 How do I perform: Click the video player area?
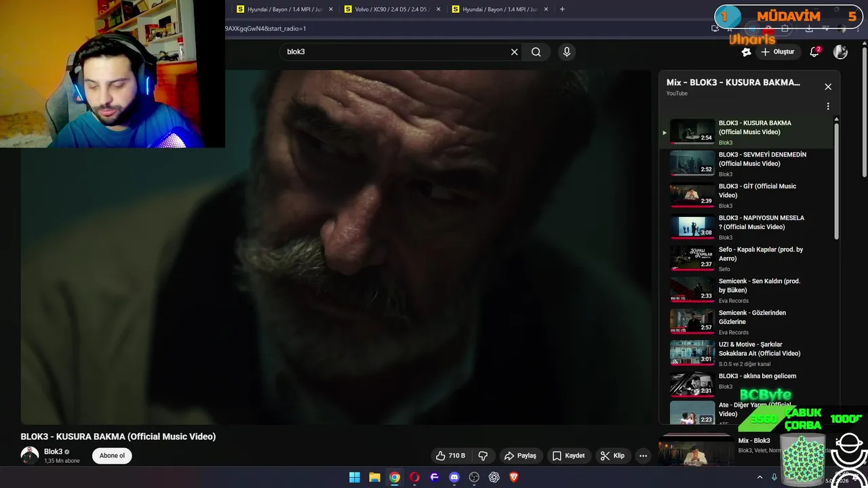pos(336,247)
